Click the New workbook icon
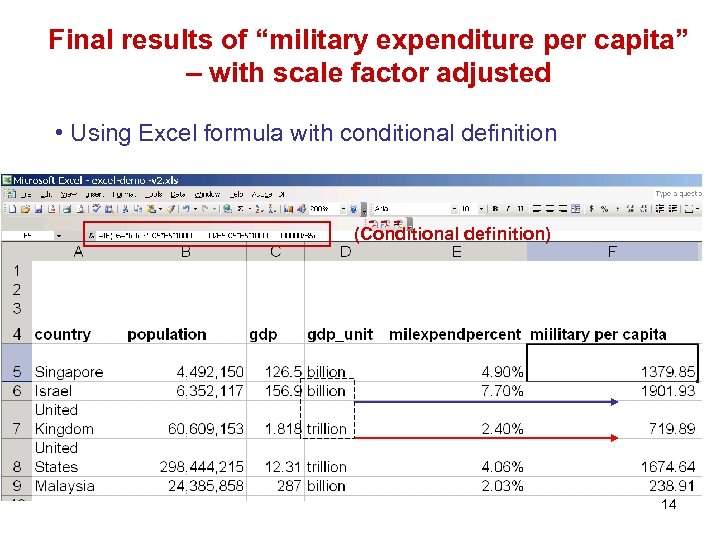 pyautogui.click(x=12, y=209)
